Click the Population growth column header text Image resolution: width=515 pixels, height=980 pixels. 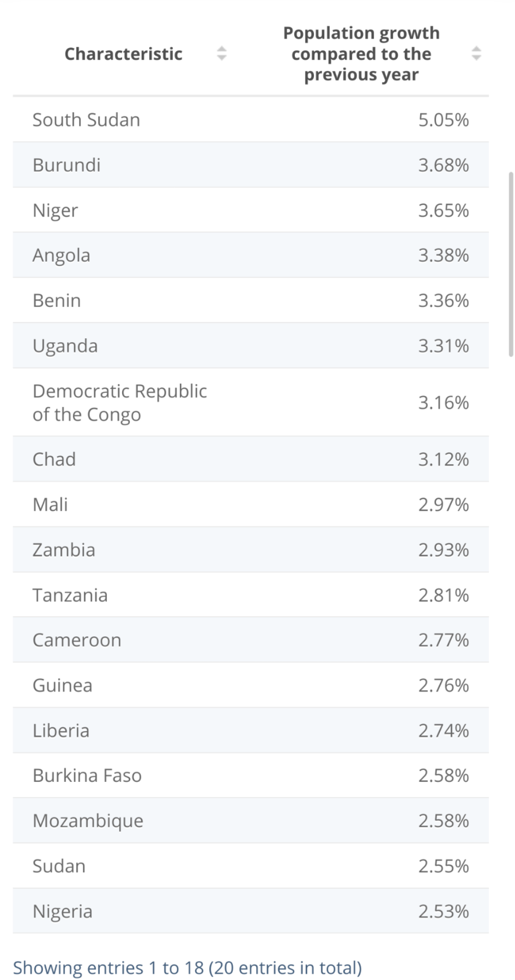pos(361,54)
